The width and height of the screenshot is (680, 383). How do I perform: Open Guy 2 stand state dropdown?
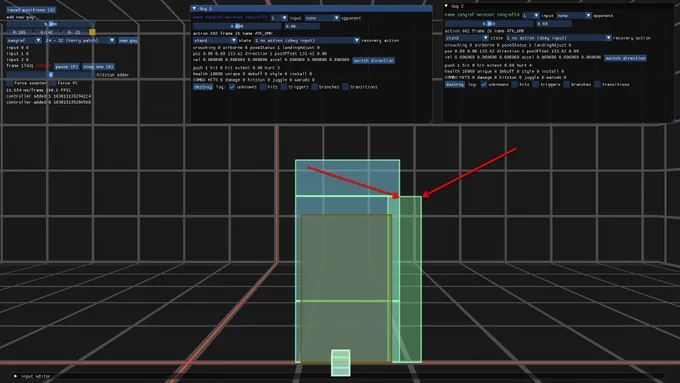[467, 38]
